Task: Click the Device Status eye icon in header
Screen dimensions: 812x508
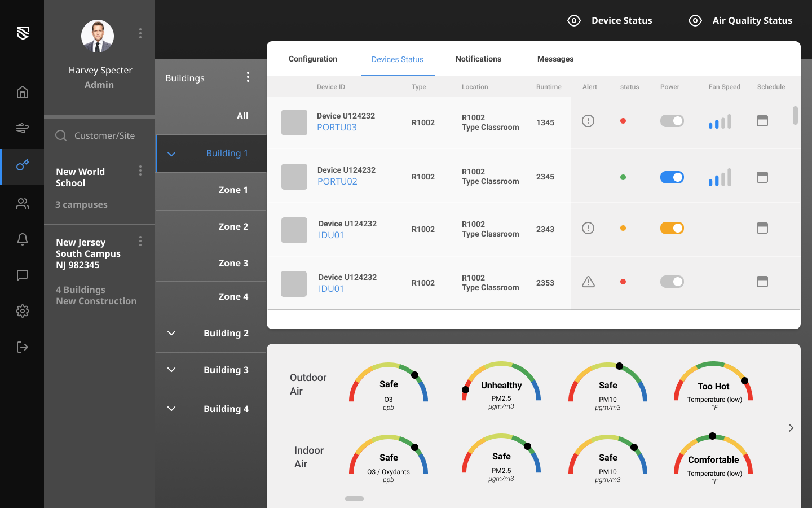Action: [574, 20]
